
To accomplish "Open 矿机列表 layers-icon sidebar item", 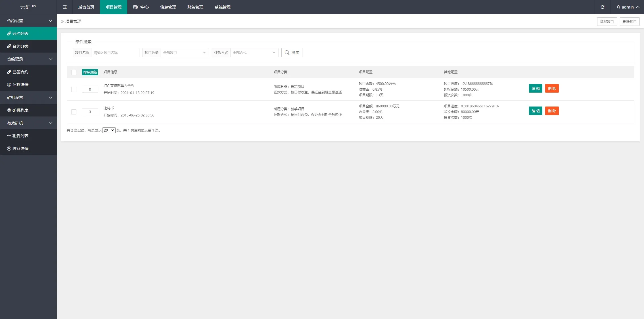I will [x=20, y=110].
